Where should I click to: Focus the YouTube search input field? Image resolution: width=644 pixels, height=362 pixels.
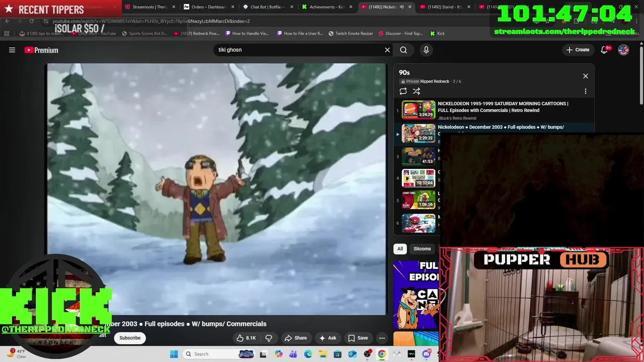[x=299, y=50]
